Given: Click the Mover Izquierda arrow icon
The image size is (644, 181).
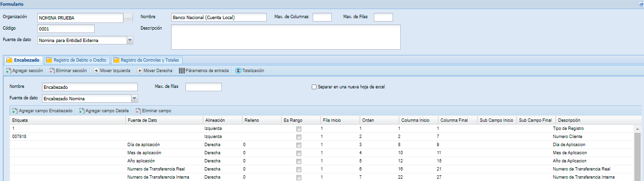Looking at the screenshot, I should [96, 71].
